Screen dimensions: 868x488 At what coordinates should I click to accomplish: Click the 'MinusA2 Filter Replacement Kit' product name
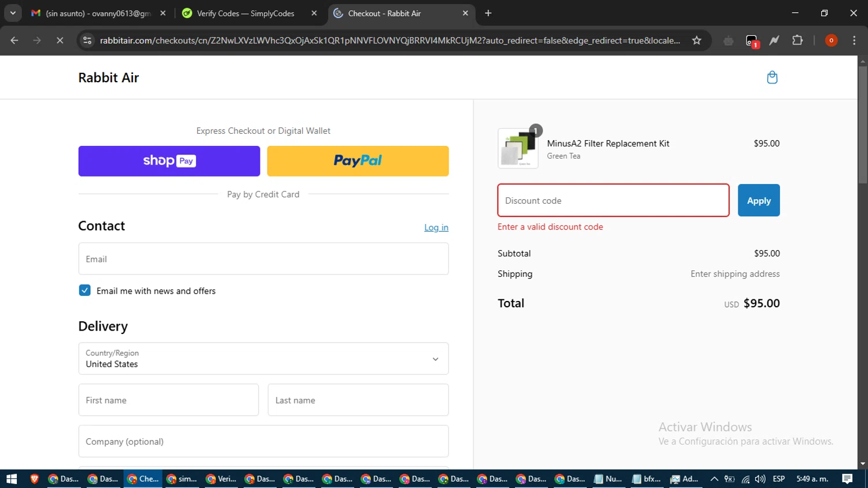[608, 144]
